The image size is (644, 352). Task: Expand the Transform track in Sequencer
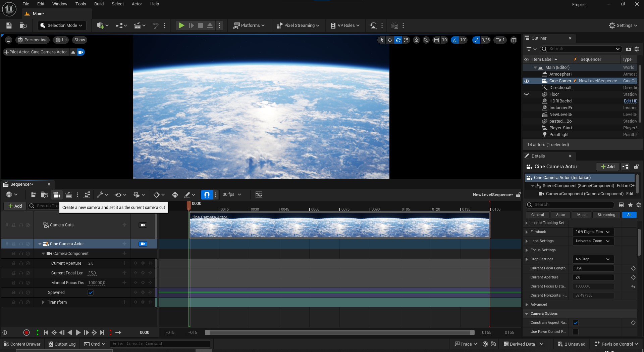pos(43,302)
